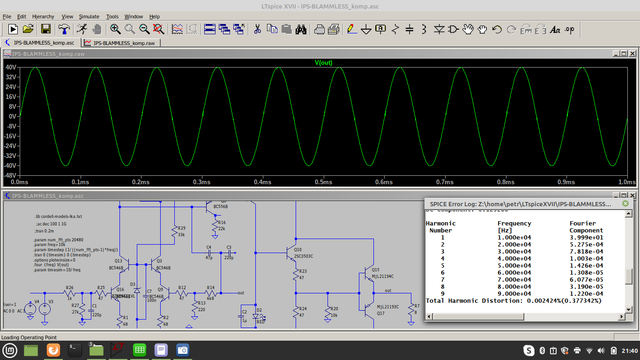Image resolution: width=640 pixels, height=360 pixels.
Task: Select the draw Wire pencil tool
Action: click(351, 29)
